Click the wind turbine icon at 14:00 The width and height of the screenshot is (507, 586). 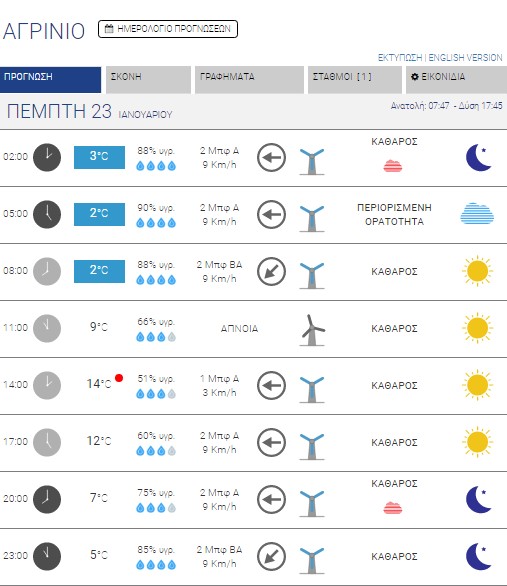[312, 389]
